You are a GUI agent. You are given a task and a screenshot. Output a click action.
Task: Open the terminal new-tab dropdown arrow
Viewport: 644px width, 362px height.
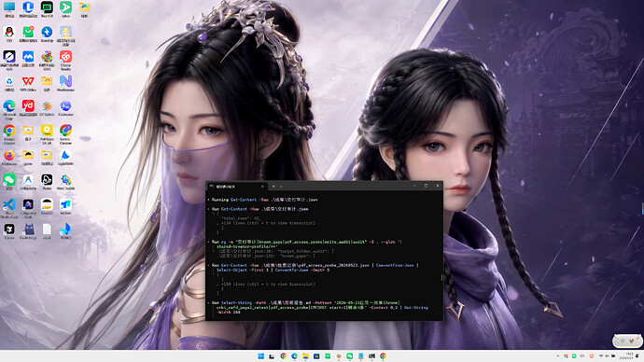[x=281, y=187]
